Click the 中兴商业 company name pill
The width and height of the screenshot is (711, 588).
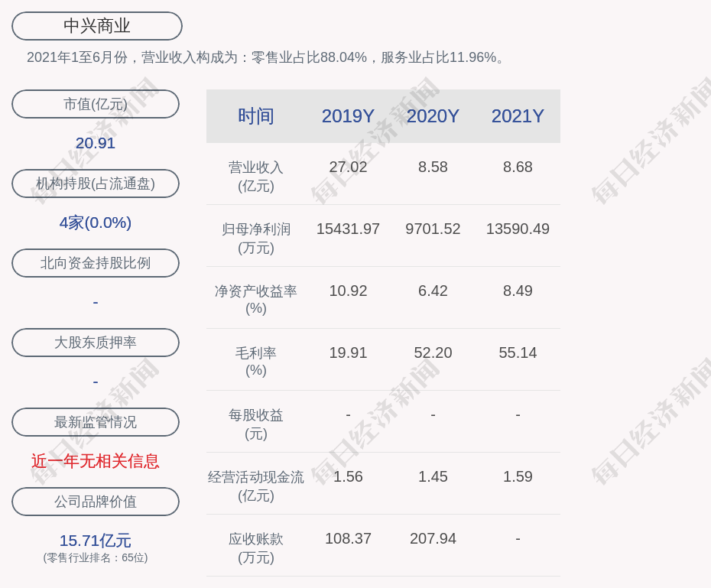96,26
